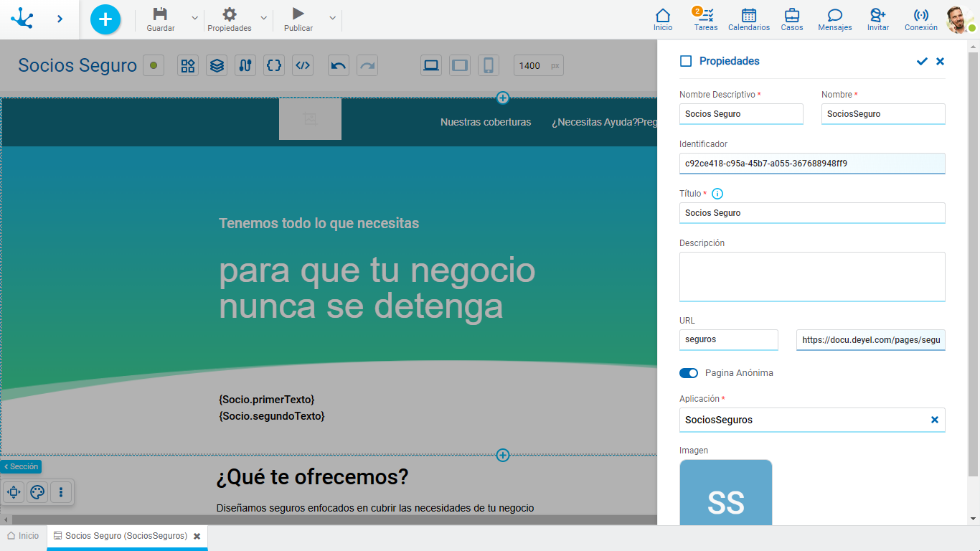Open the curly braces variables icon
Screen dimensions: 980x551
274,65
